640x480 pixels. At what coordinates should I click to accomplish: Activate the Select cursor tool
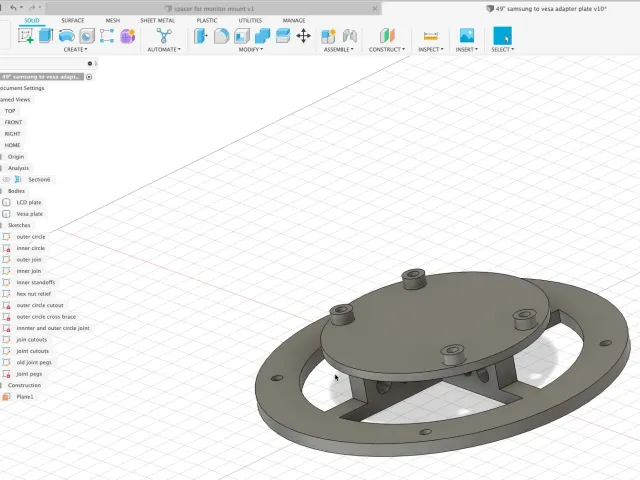[x=502, y=36]
